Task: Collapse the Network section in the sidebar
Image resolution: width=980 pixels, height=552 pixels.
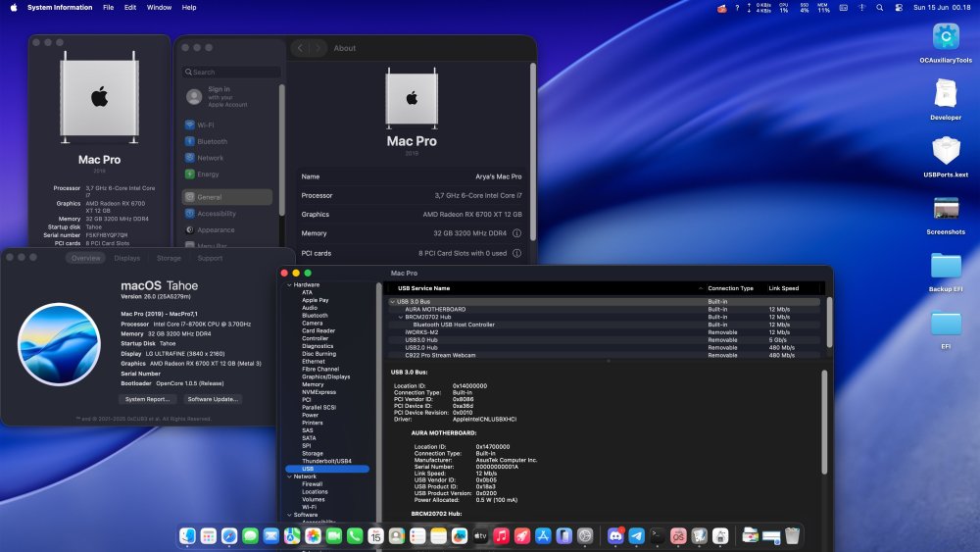Action: 289,477
